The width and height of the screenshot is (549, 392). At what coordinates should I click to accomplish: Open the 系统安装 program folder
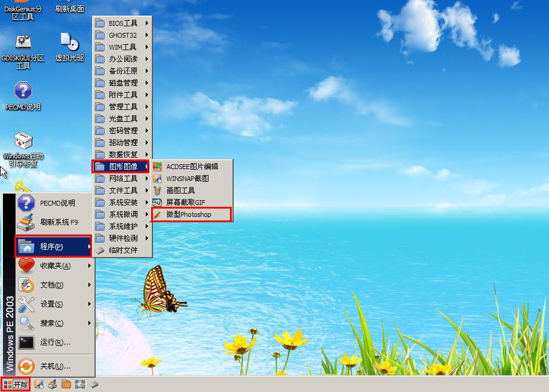point(122,202)
